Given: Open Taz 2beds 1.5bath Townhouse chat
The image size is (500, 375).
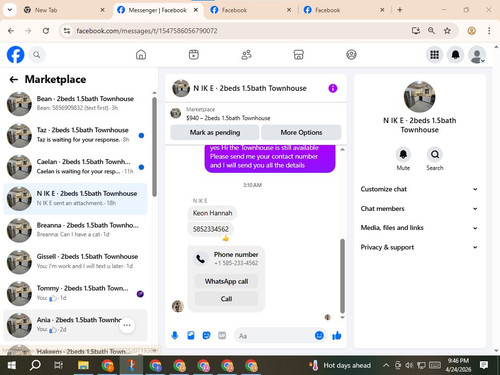Looking at the screenshot, I should tap(75, 135).
